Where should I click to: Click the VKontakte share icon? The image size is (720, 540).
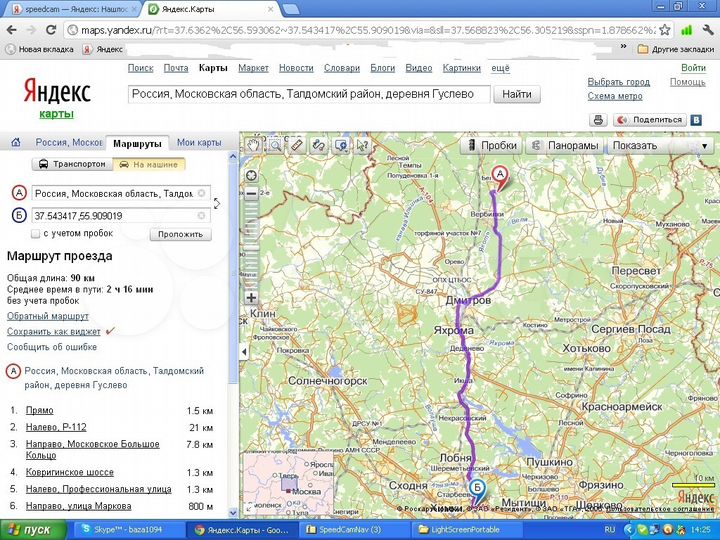click(696, 120)
